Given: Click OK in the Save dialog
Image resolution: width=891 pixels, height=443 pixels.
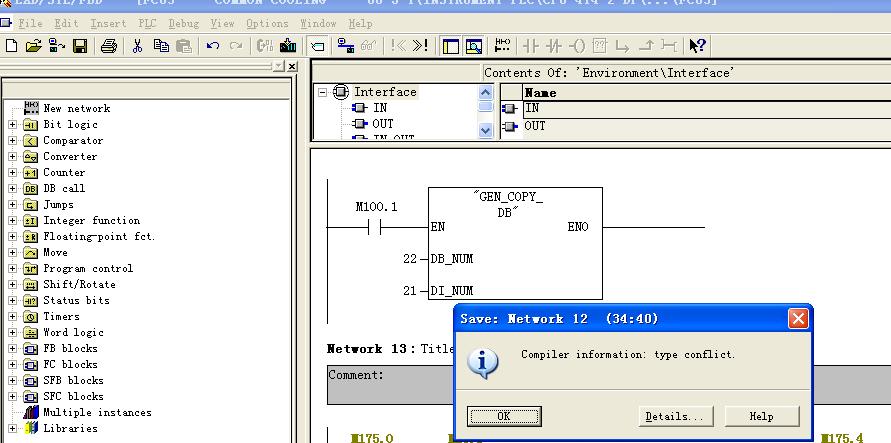Looking at the screenshot, I should tap(503, 416).
